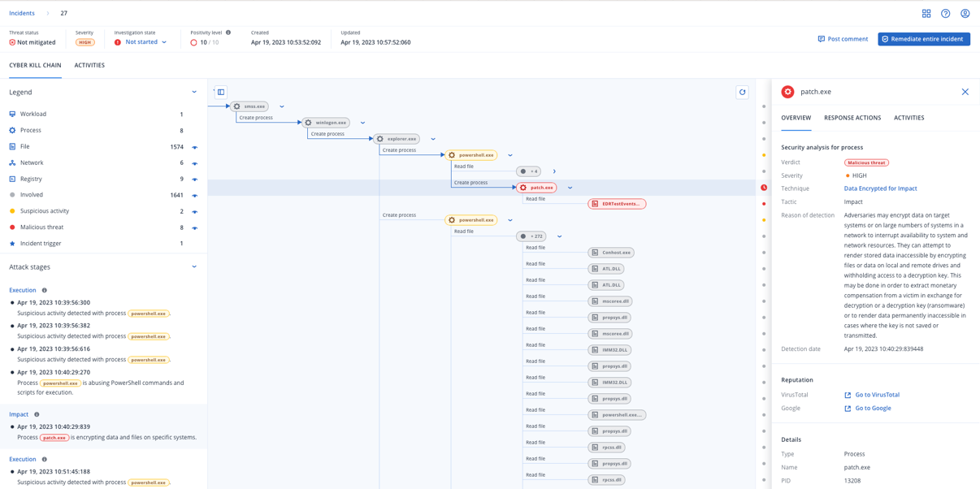Go back to Incidents breadcrumb
This screenshot has width=980, height=489.
click(22, 13)
